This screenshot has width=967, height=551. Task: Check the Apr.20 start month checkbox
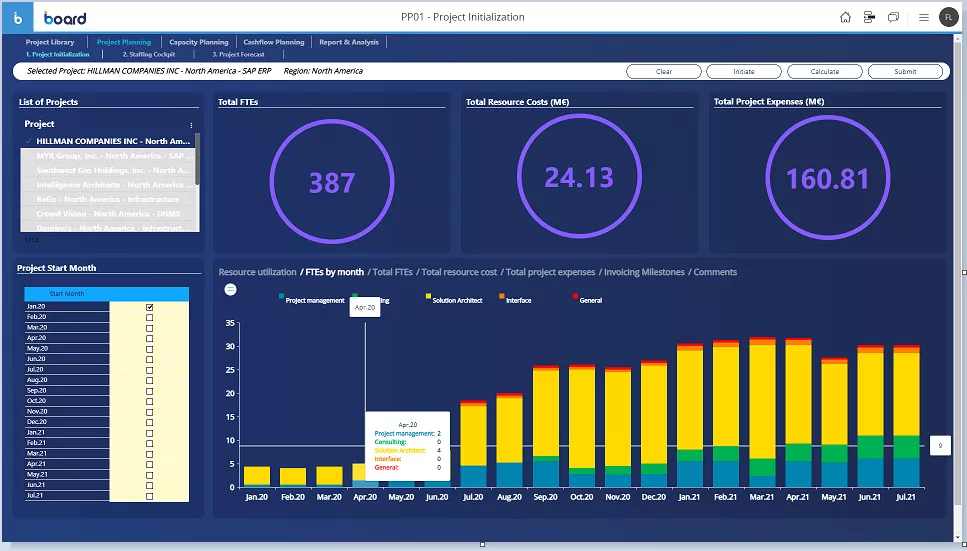click(149, 338)
